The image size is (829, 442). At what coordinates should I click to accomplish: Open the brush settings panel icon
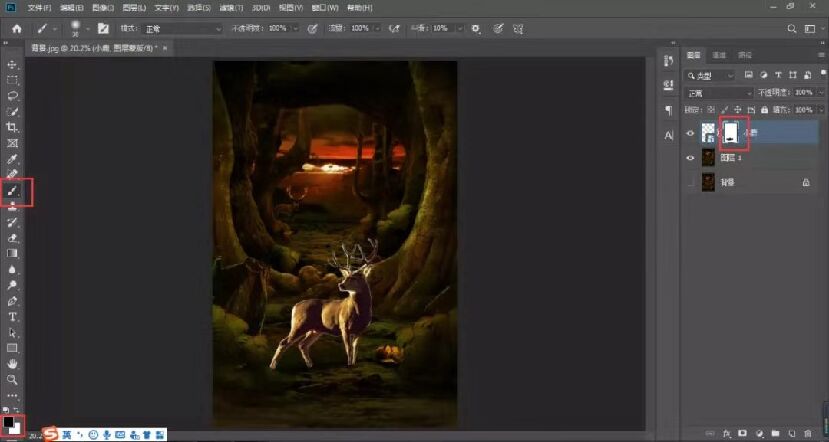click(x=104, y=29)
